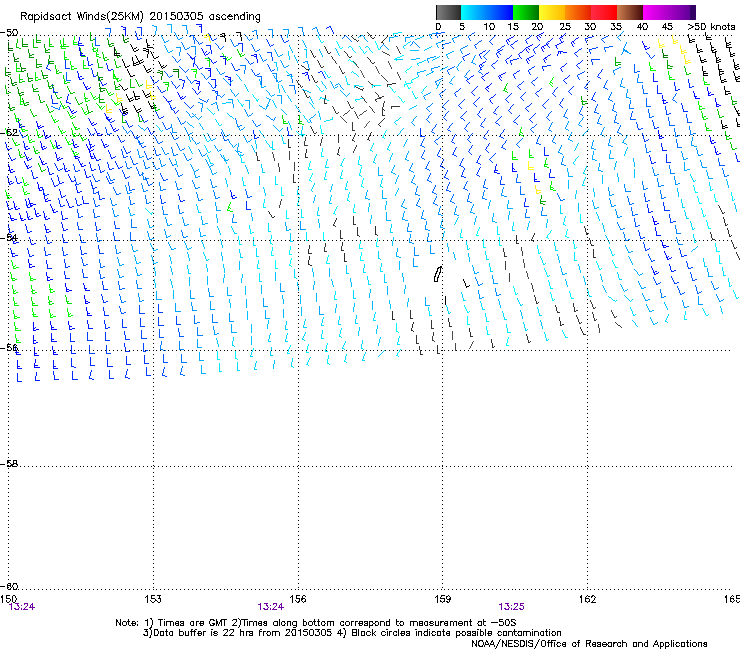
Task: Click the dark purple >50 knots swatch
Action: point(693,12)
